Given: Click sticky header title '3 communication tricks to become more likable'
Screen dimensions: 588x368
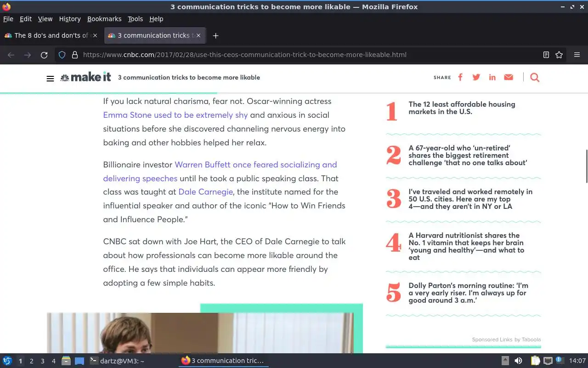Looking at the screenshot, I should coord(189,77).
